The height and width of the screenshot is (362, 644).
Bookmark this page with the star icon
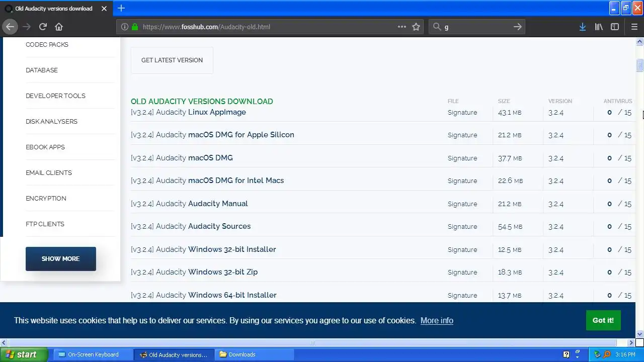(x=416, y=27)
